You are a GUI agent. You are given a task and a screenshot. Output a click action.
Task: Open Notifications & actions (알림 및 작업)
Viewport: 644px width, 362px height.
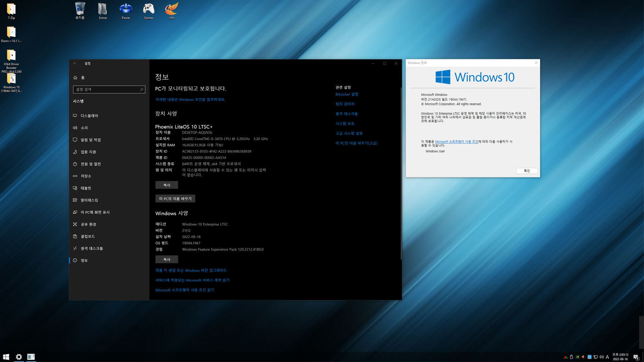coord(109,140)
